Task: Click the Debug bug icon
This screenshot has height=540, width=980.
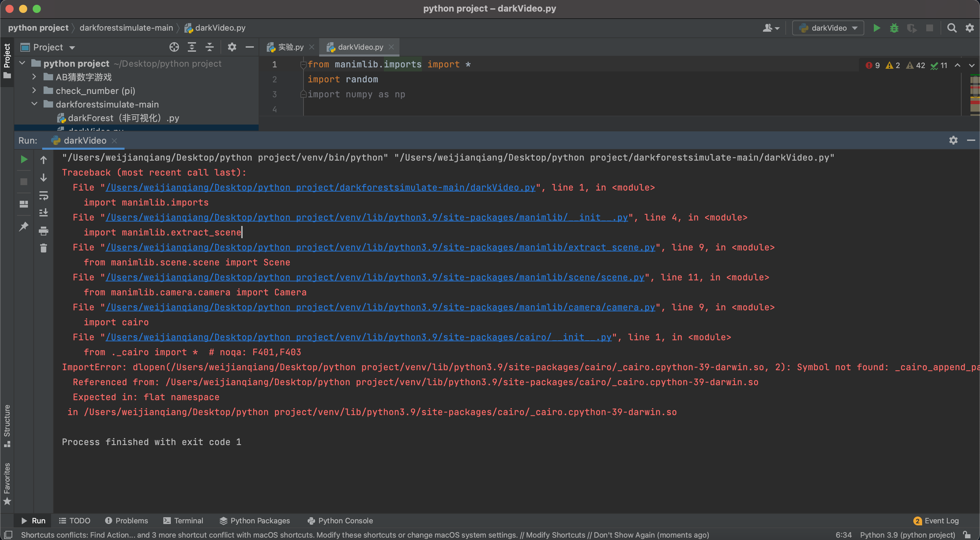Action: coord(894,28)
